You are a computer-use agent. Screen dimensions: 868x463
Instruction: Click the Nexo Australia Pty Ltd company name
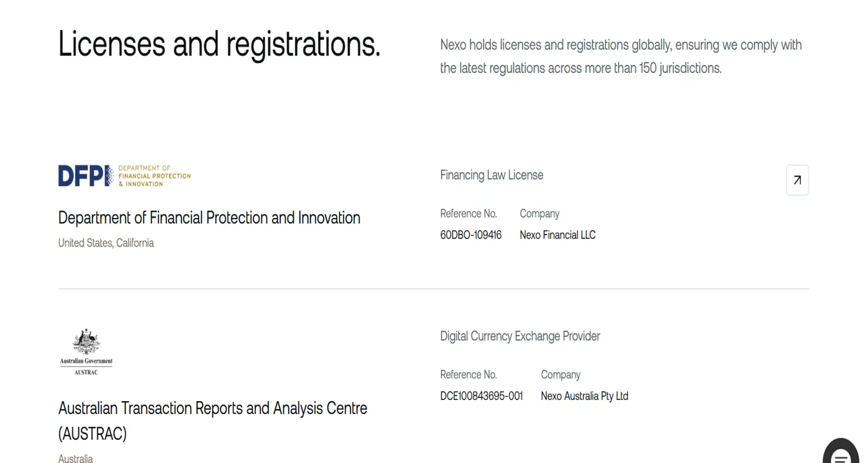pos(584,396)
